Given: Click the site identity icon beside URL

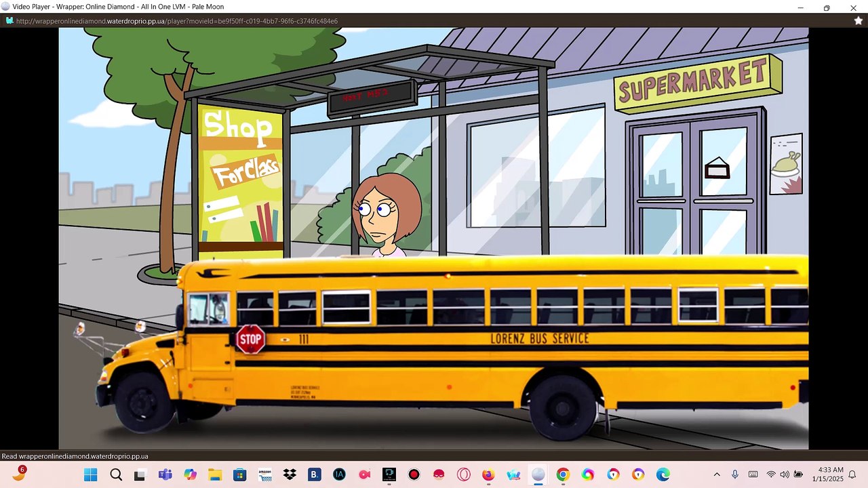Looking at the screenshot, I should coord(9,21).
